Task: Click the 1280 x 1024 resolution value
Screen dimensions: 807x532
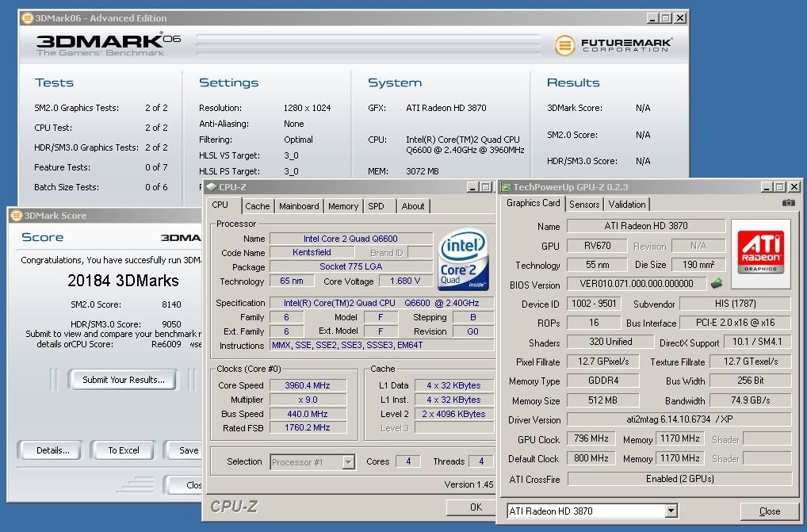Action: (308, 108)
